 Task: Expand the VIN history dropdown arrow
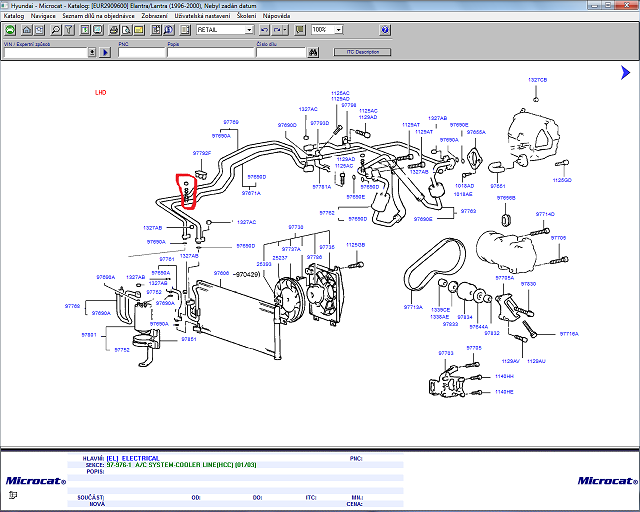tap(93, 52)
